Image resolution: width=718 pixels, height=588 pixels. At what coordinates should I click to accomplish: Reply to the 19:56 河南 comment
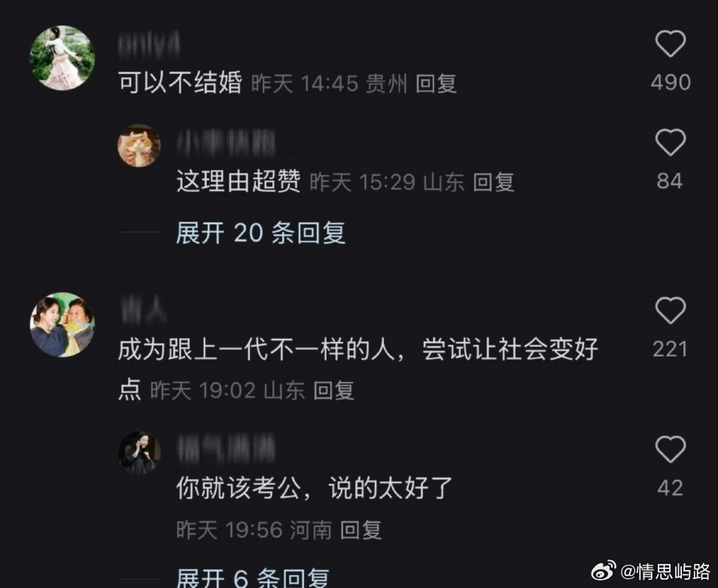pos(361,530)
